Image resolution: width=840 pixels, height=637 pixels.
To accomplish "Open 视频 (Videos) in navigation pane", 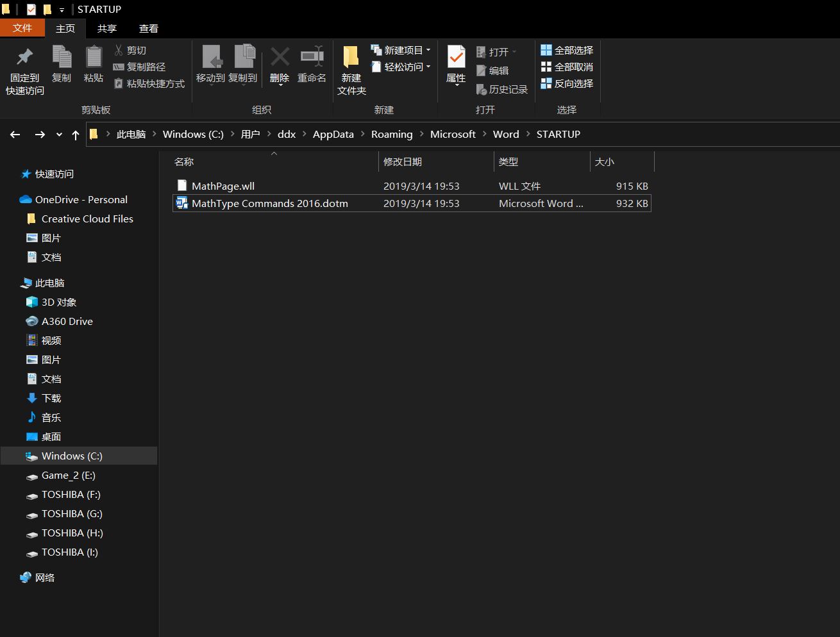I will [x=51, y=341].
